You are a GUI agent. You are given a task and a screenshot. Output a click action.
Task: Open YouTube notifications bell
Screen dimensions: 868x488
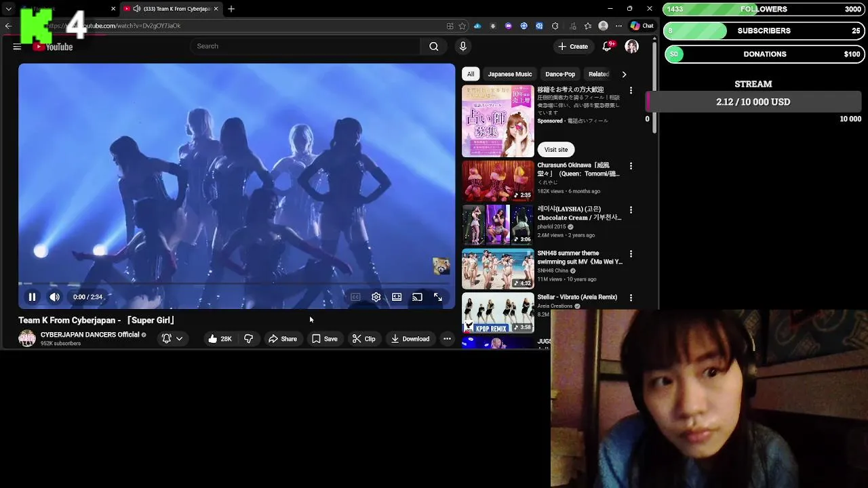[607, 46]
